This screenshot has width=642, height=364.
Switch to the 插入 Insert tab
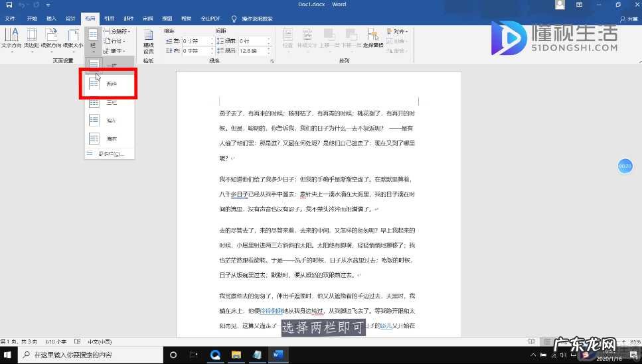(51, 19)
